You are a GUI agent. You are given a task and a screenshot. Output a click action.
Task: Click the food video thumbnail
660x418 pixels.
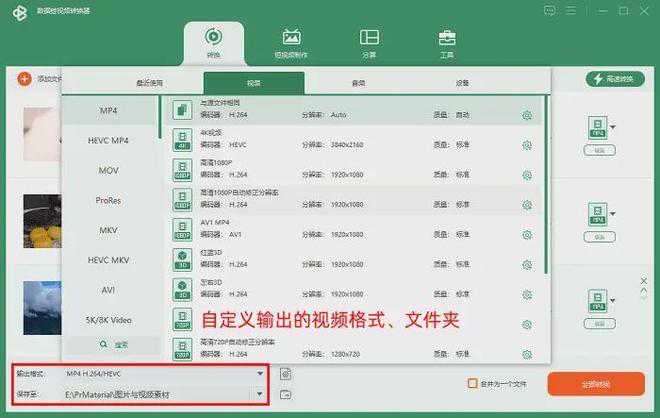tap(42, 221)
